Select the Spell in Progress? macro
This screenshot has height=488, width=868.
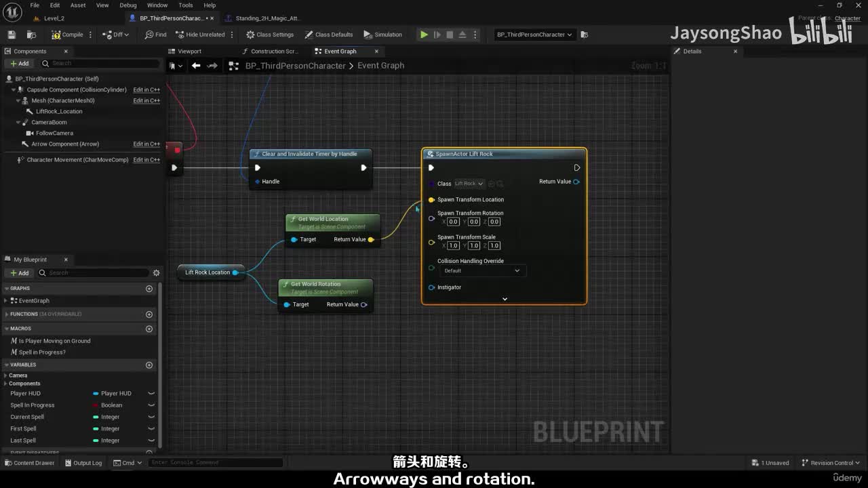(x=42, y=352)
